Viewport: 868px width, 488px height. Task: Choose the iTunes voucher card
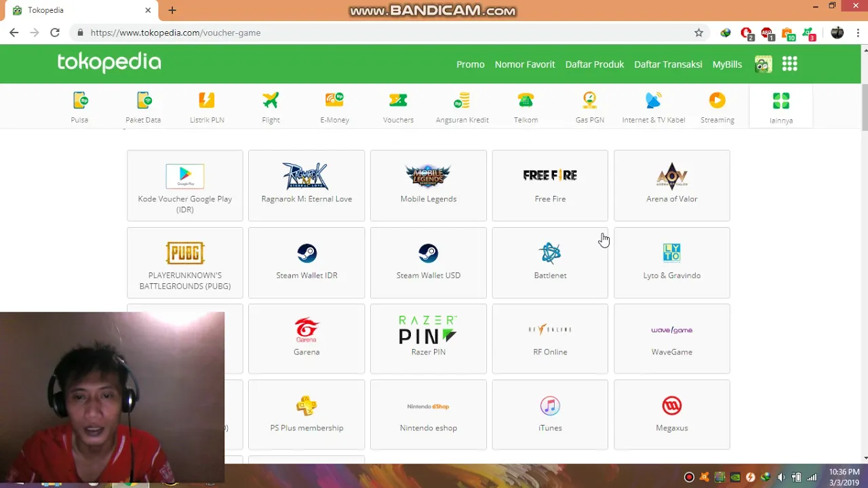(550, 415)
